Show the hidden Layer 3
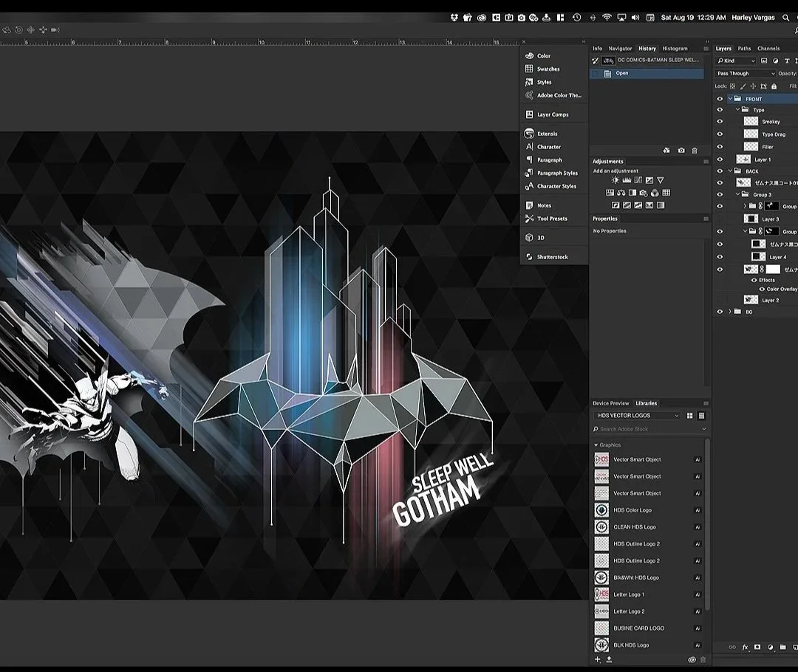The width and height of the screenshot is (798, 672). pyautogui.click(x=720, y=219)
